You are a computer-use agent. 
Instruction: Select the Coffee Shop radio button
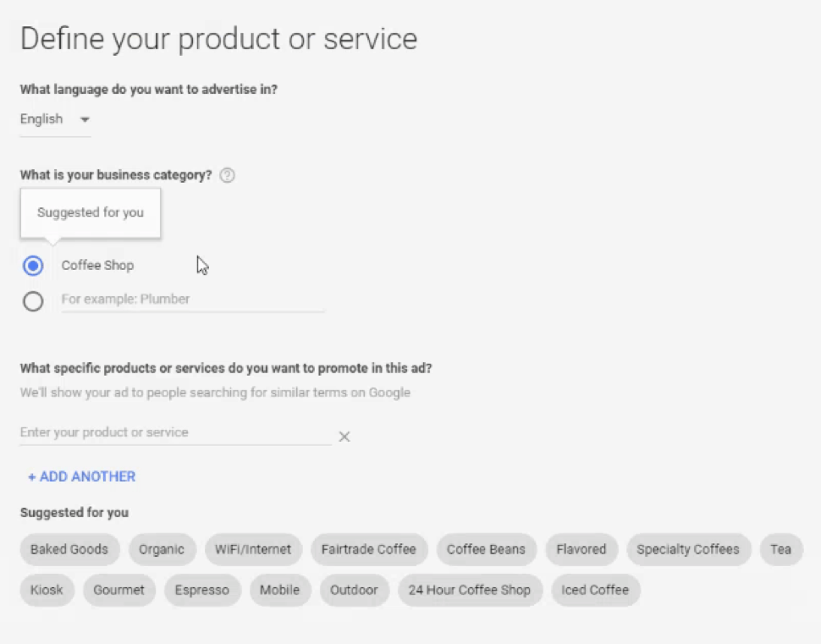pos(33,266)
